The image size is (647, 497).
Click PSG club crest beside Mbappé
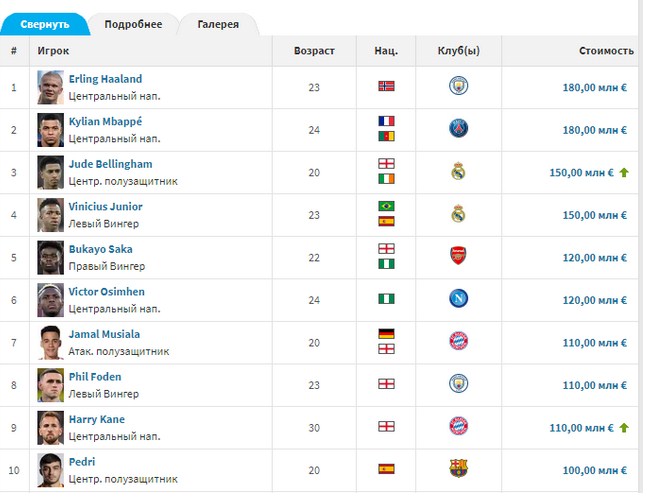coord(458,128)
